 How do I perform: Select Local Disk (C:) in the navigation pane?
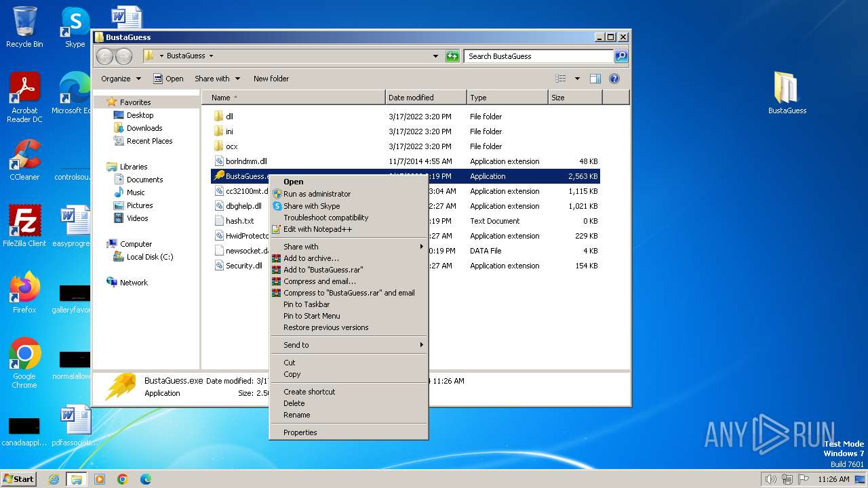click(149, 257)
